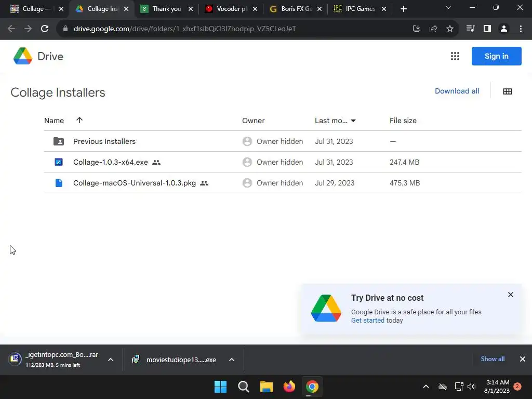Click shared icon next to Collage-1.0.3-x64.exe
532x399 pixels.
156,163
